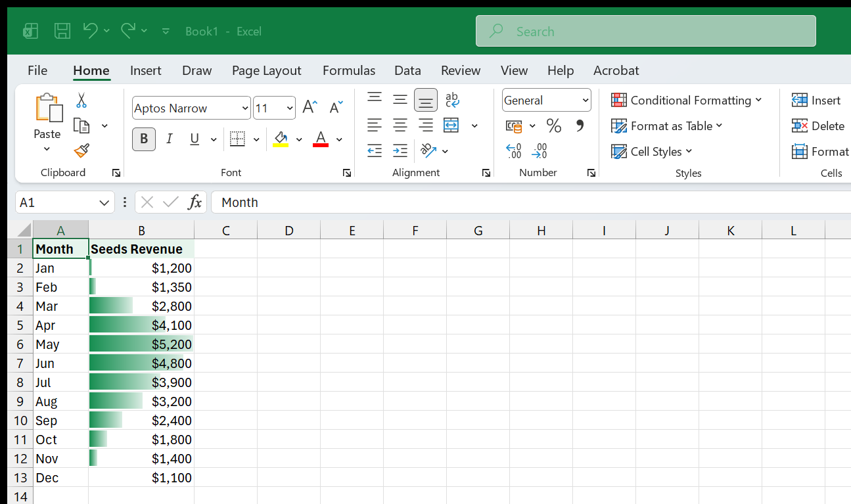Expand the Paste options arrow

coord(47,149)
